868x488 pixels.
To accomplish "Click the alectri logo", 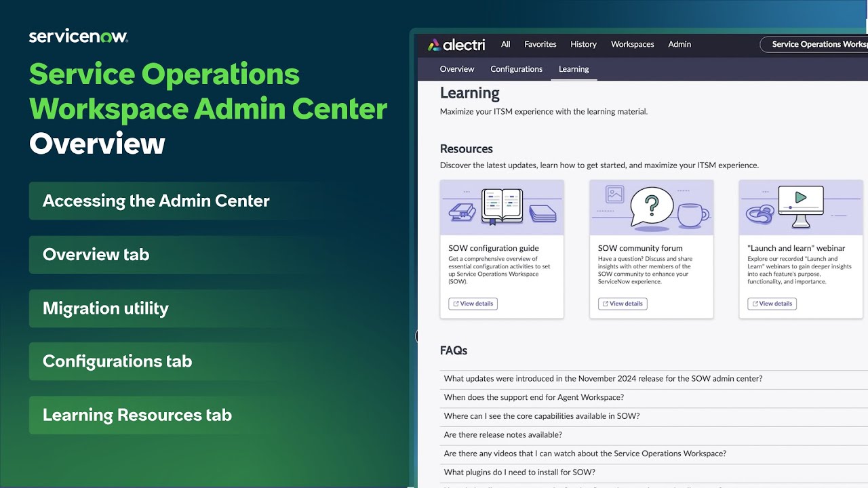I will point(456,45).
